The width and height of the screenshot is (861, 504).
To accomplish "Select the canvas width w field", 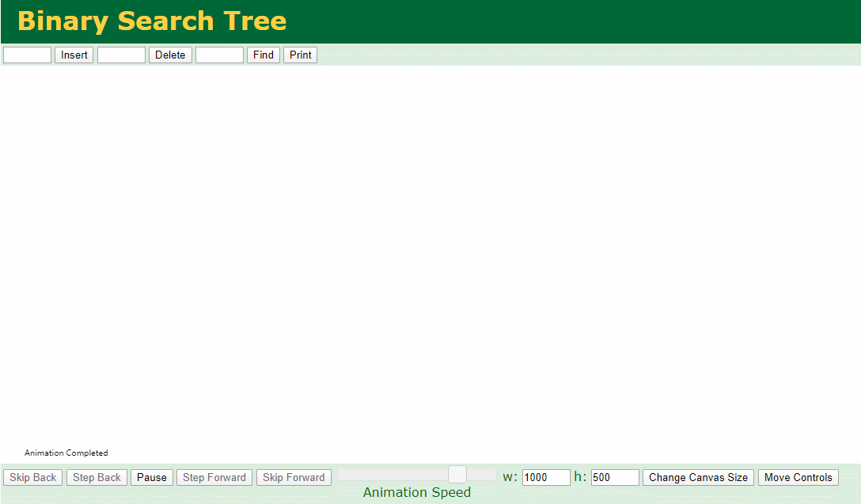I will (x=546, y=477).
